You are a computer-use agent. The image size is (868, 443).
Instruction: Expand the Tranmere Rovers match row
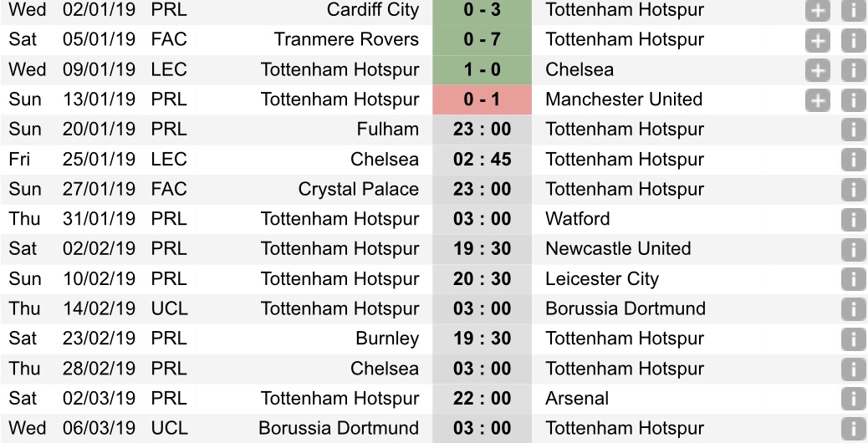coord(817,40)
